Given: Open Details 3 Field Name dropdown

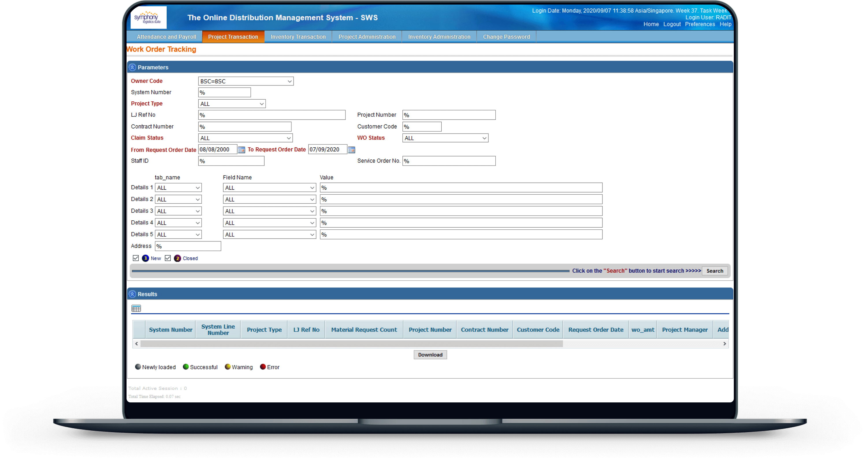Looking at the screenshot, I should pos(269,211).
